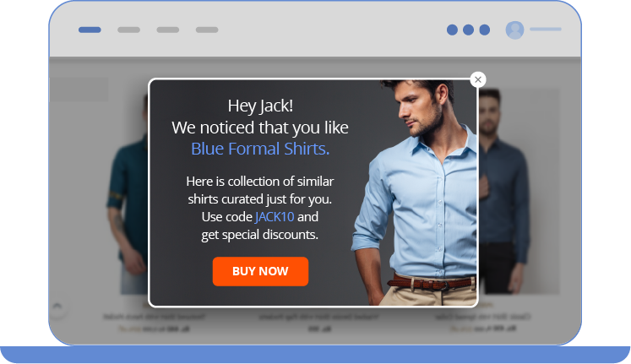Click the blurred gray box at page left
The height and width of the screenshot is (364, 631).
click(79, 90)
